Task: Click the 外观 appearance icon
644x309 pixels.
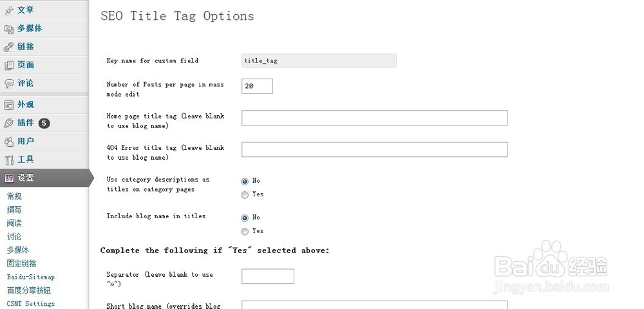Action: click(8, 105)
